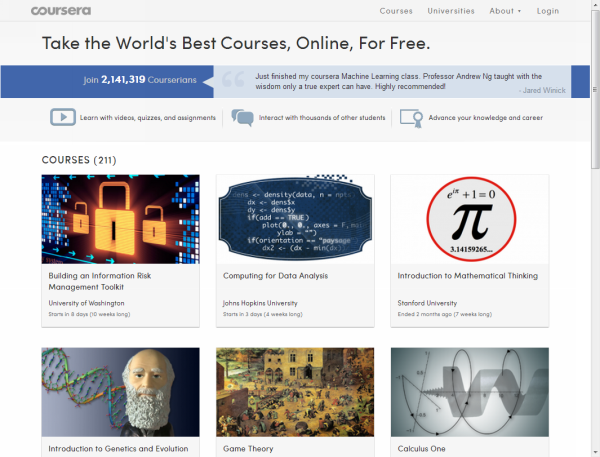Click 'Starts in 8 days (10 weeks long)' text
Screen dimensions: 600x457
click(89, 314)
